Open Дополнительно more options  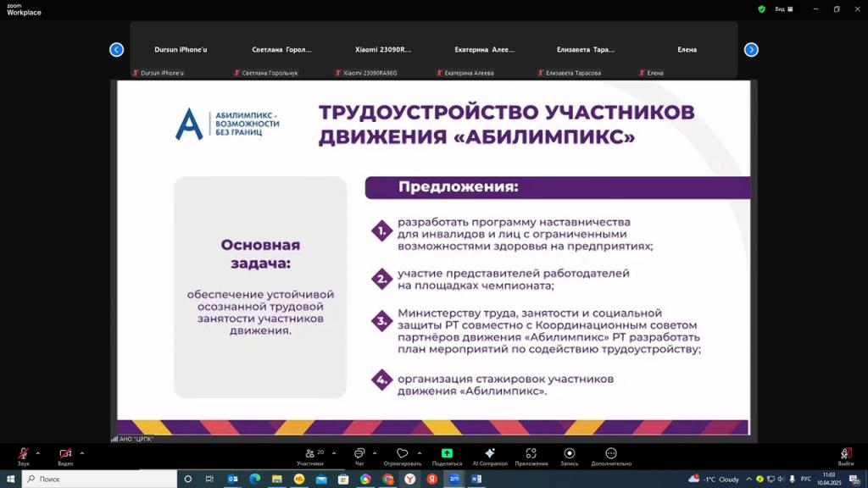click(x=611, y=456)
